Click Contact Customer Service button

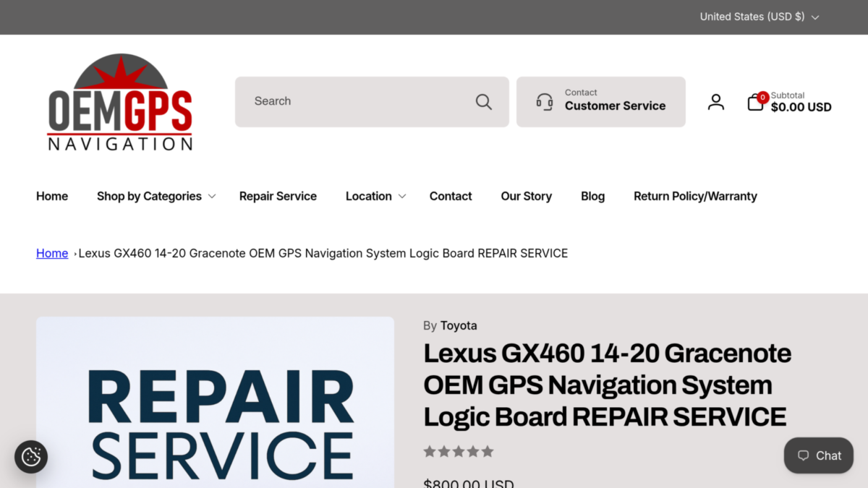(601, 102)
